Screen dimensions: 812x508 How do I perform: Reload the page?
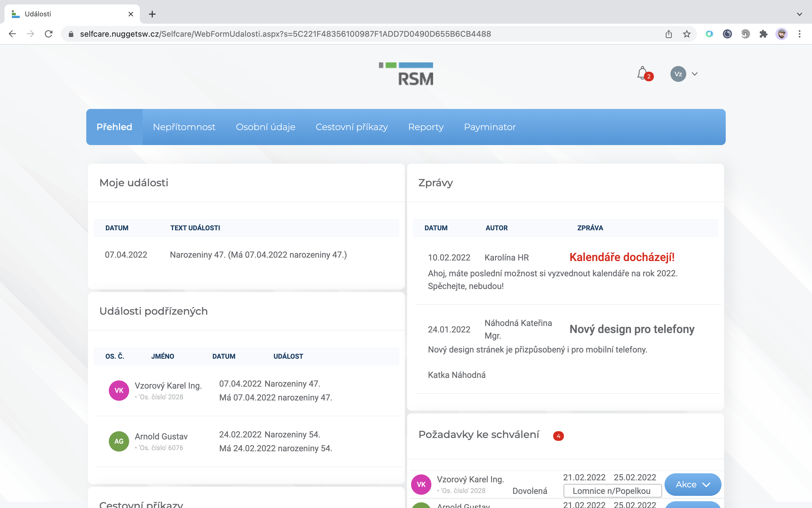coord(49,34)
